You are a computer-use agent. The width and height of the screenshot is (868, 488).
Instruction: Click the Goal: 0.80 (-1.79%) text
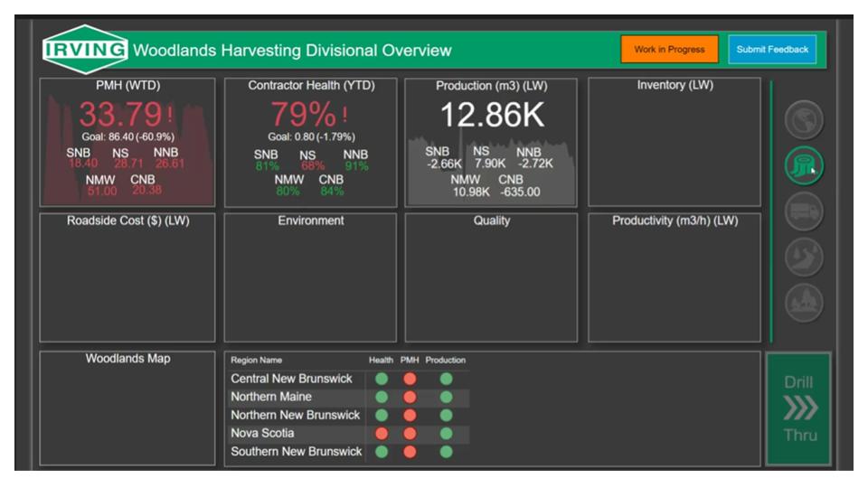(x=312, y=136)
